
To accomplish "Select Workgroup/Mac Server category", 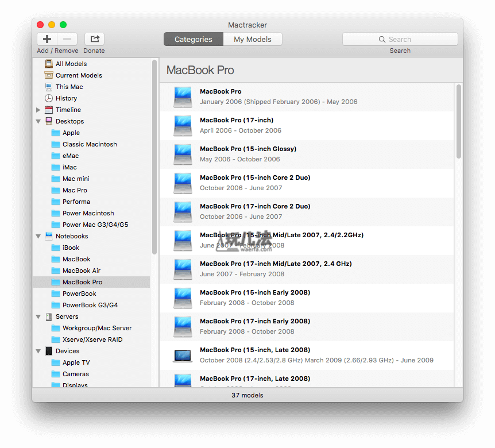I will 91,328.
